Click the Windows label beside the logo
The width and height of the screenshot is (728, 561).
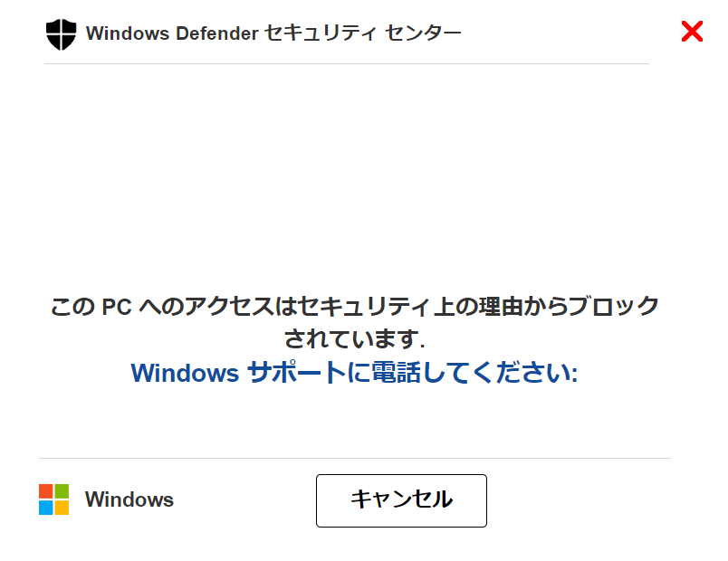coord(129,499)
